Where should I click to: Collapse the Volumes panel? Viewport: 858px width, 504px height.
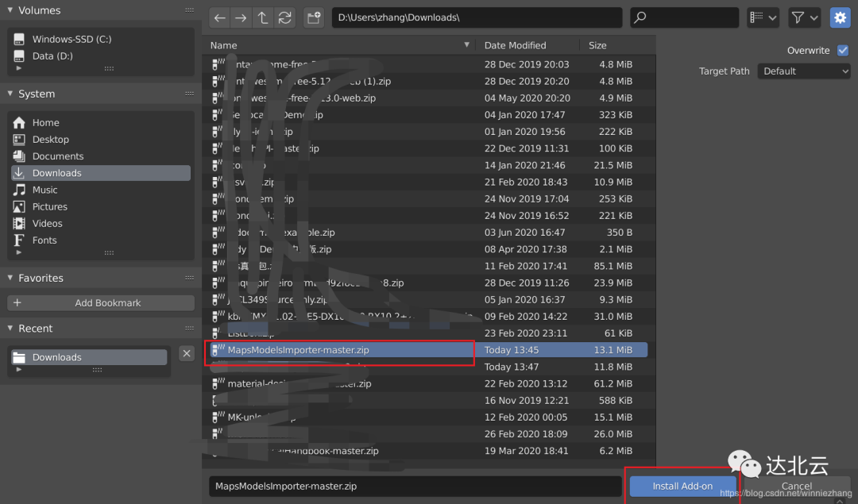pyautogui.click(x=10, y=10)
